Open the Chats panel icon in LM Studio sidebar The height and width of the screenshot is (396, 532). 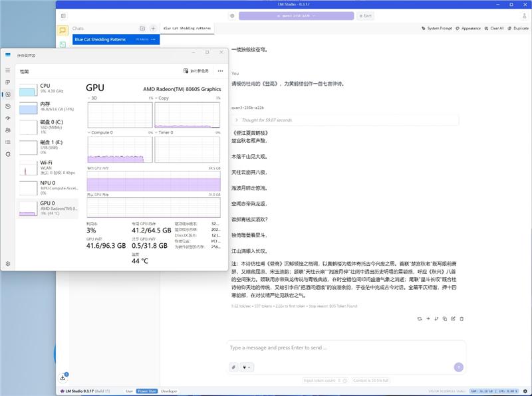(63, 29)
